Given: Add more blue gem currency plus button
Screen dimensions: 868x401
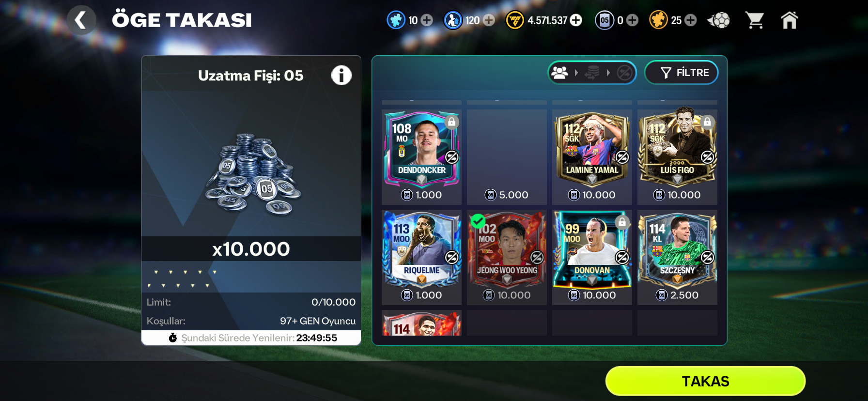Looking at the screenshot, I should coord(427,20).
